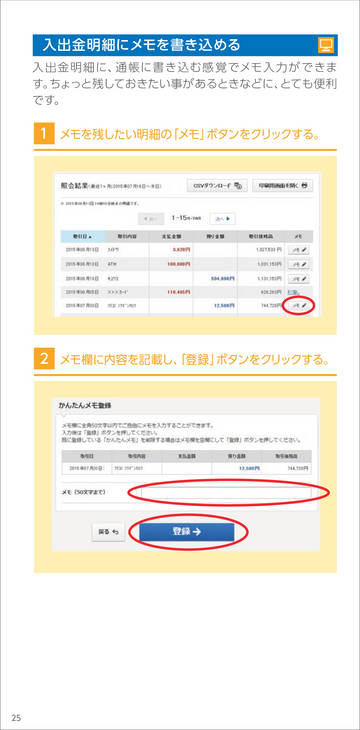Click memo pencil button in ATM row

tap(299, 264)
